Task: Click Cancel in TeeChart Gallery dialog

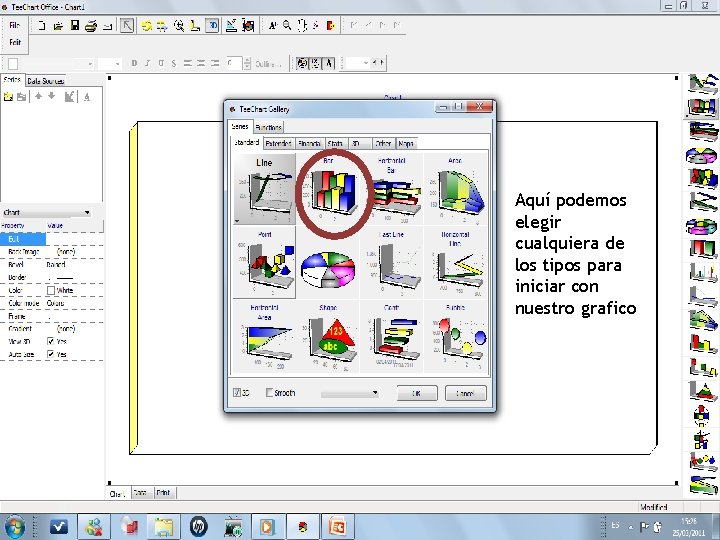Action: tap(465, 394)
